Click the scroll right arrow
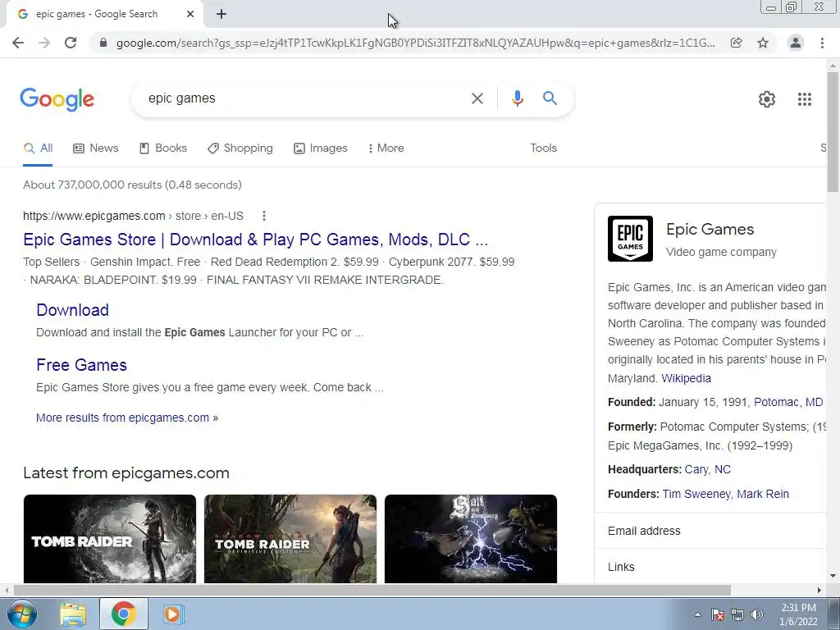This screenshot has height=630, width=840. pyautogui.click(x=819, y=591)
